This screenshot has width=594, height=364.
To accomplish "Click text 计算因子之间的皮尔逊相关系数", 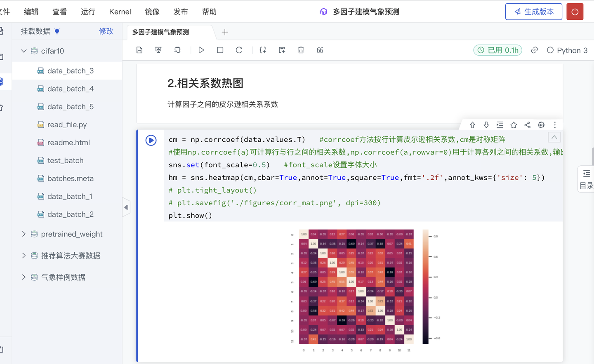I will click(x=223, y=104).
